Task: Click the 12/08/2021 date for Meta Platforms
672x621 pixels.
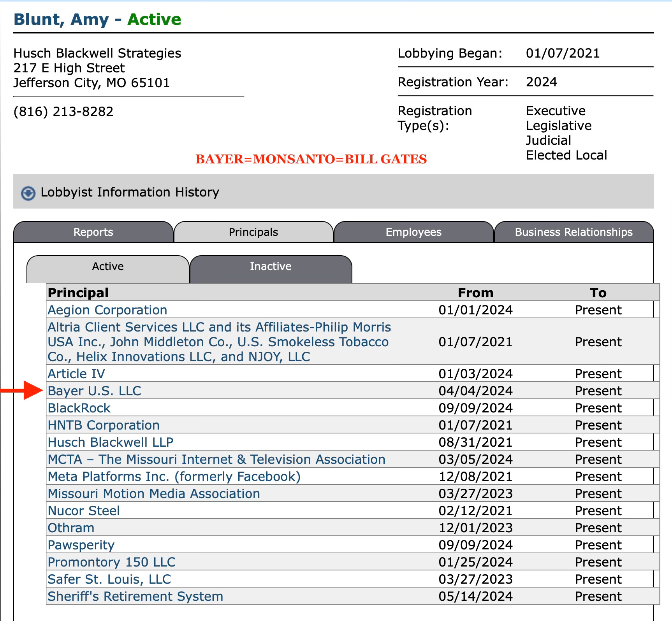Action: (x=476, y=477)
